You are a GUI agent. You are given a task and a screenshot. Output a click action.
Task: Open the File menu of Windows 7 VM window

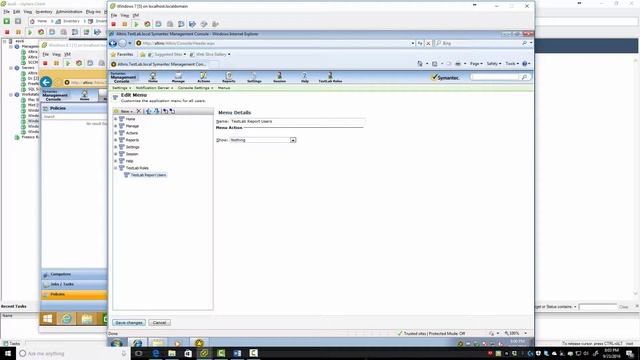pyautogui.click(x=114, y=16)
